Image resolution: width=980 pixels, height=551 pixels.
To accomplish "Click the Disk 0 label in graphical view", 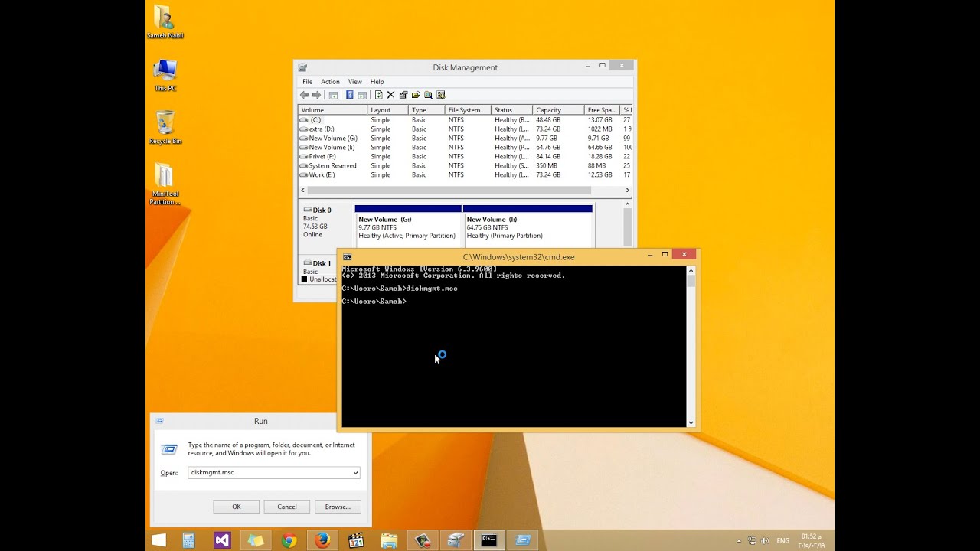I will (x=322, y=210).
